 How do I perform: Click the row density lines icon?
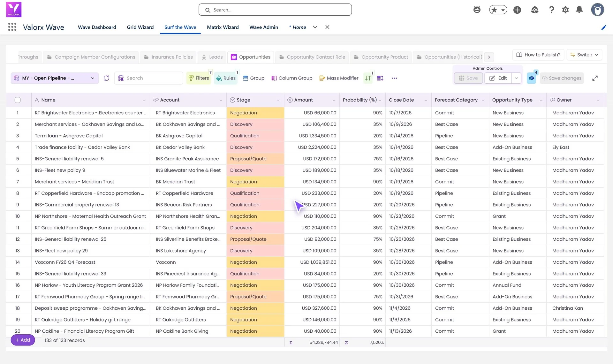pos(380,78)
